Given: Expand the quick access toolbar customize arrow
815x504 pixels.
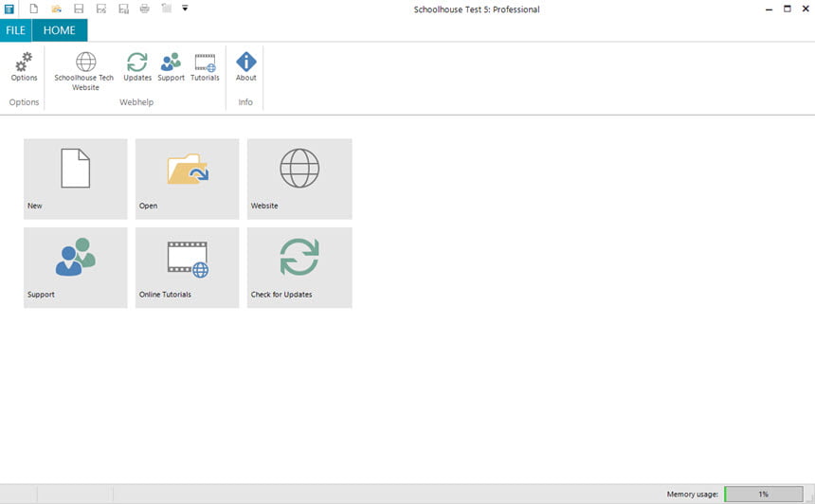Looking at the screenshot, I should click(x=185, y=8).
